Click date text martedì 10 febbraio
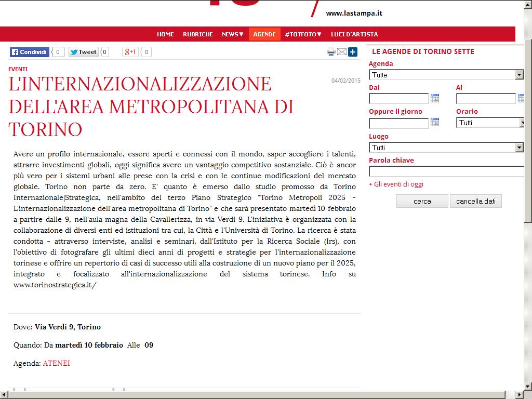The width and height of the screenshot is (532, 399). 89,345
